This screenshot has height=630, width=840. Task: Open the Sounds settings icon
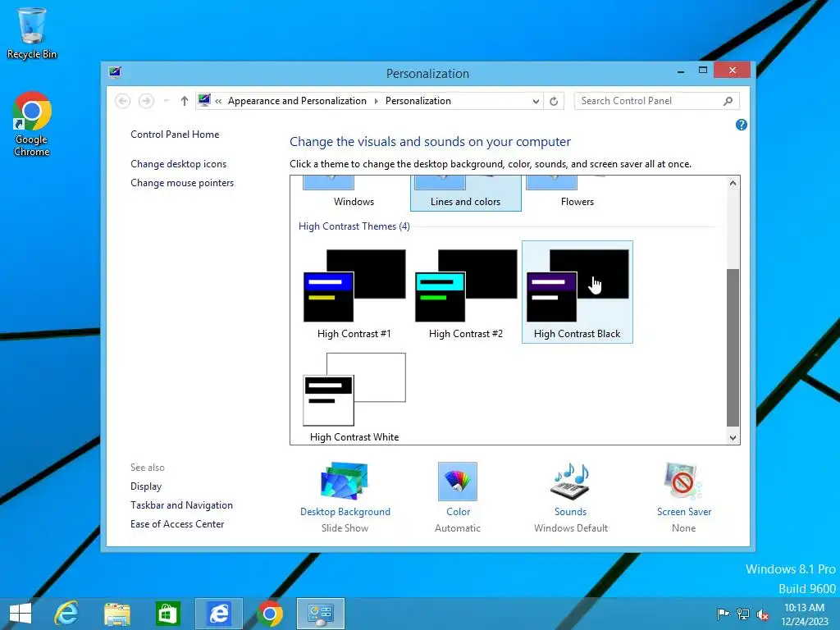(571, 481)
